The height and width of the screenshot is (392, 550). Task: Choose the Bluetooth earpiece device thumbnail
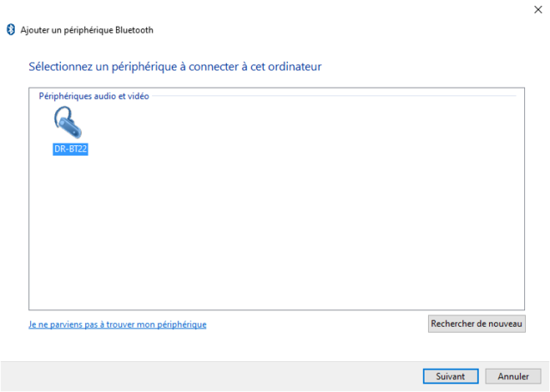pyautogui.click(x=69, y=122)
